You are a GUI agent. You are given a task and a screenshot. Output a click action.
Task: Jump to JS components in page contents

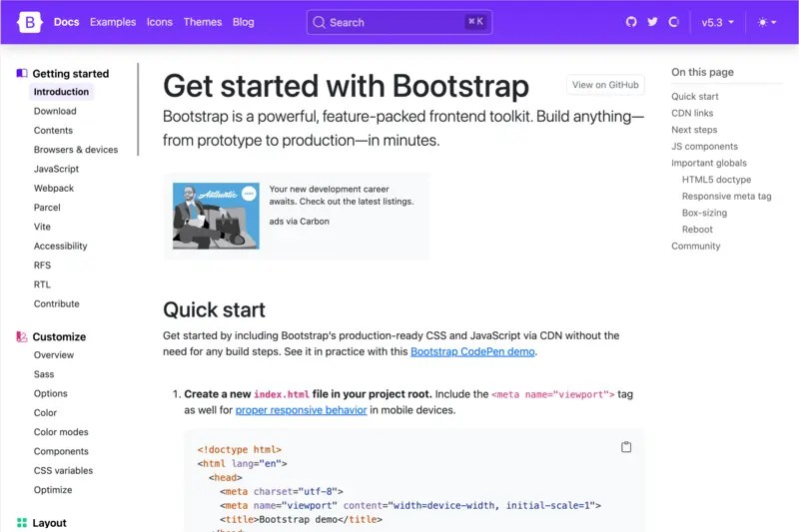704,146
